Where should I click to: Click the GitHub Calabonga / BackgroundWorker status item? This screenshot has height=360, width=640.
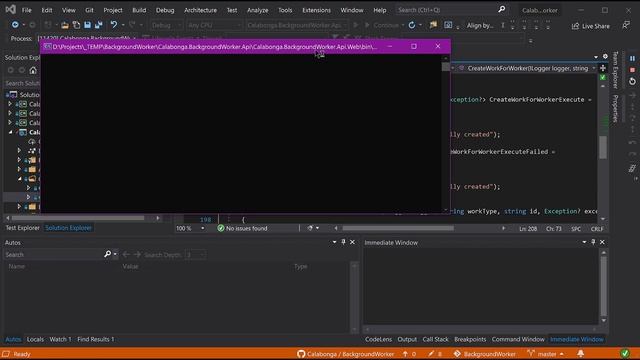point(345,354)
